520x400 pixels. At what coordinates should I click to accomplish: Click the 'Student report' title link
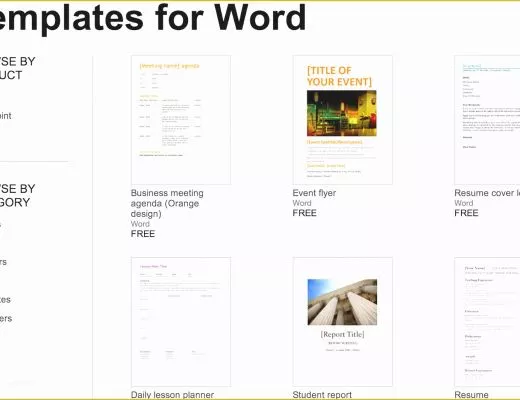[322, 395]
